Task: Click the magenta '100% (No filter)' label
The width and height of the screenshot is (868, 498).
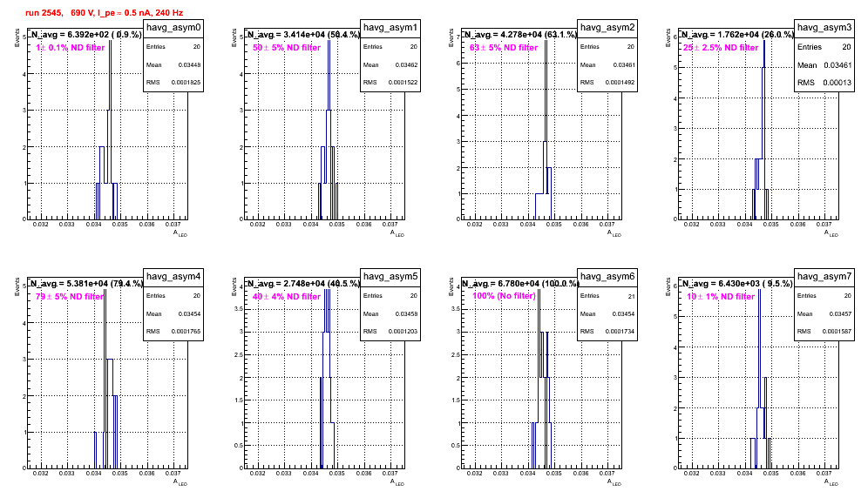Action: (x=505, y=296)
